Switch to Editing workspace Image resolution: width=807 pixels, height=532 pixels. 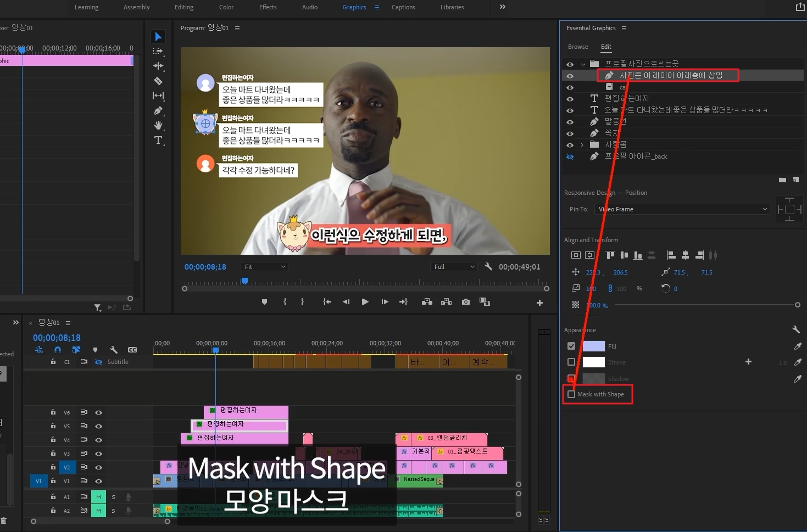click(x=184, y=7)
